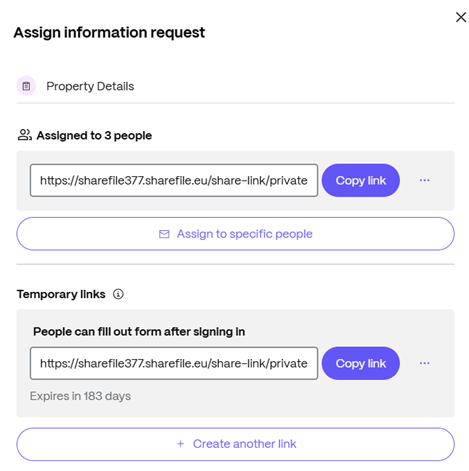Click the Assign information request title
The height and width of the screenshot is (471, 469).
(109, 33)
